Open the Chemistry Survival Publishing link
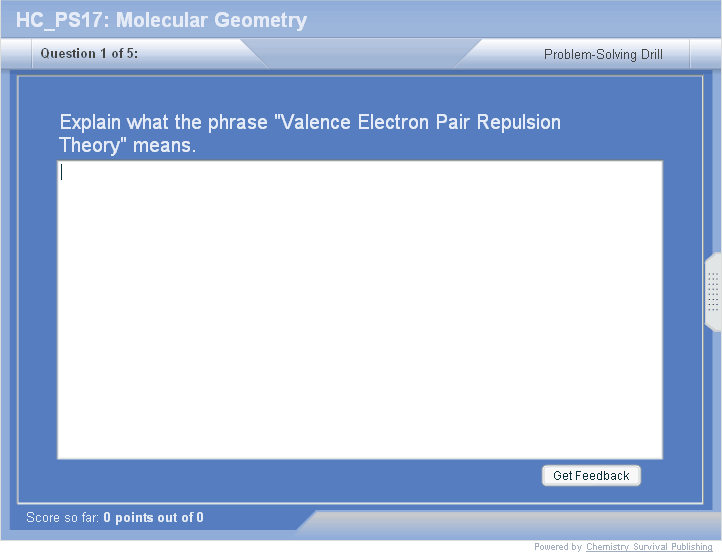The height and width of the screenshot is (556, 722). pos(649,547)
